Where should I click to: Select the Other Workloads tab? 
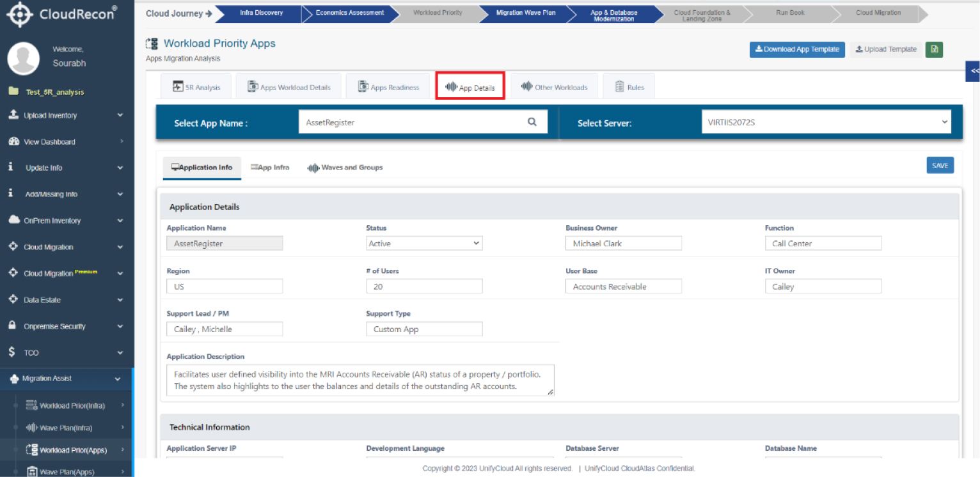coord(554,87)
